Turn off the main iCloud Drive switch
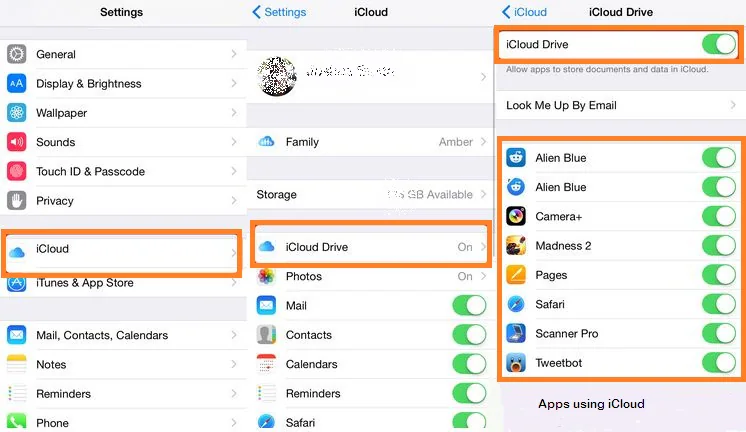Screen dimensions: 746x432 [719, 44]
